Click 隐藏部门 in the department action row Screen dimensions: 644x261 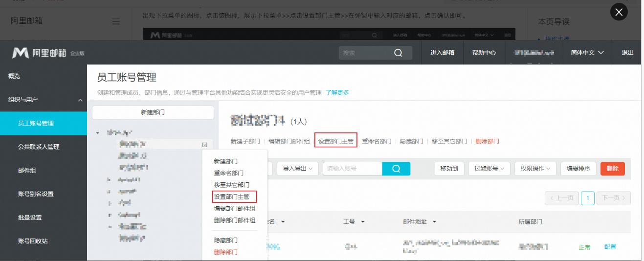point(412,141)
